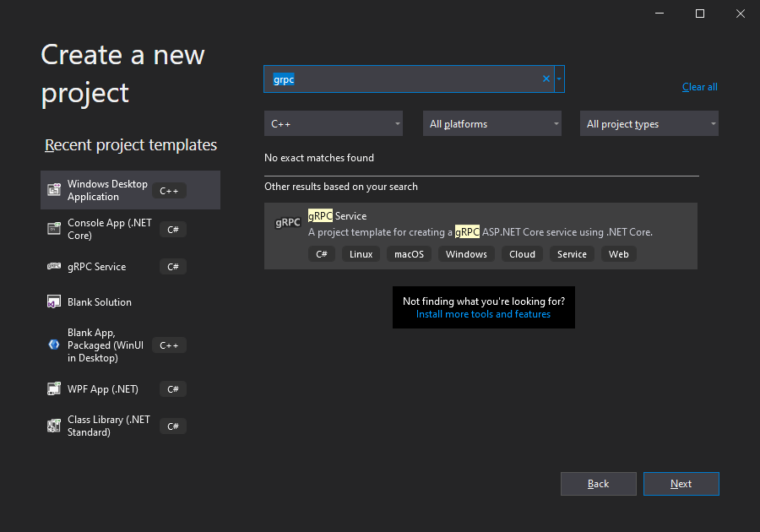The image size is (760, 532).
Task: Click the Back button
Action: [598, 484]
